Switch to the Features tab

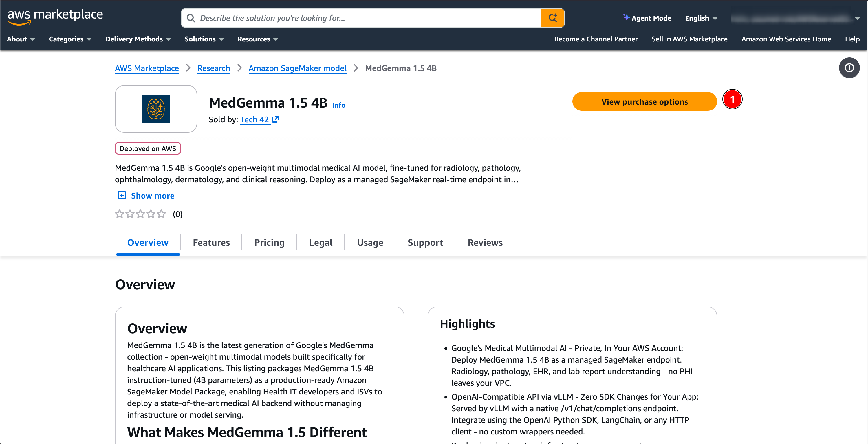click(211, 243)
